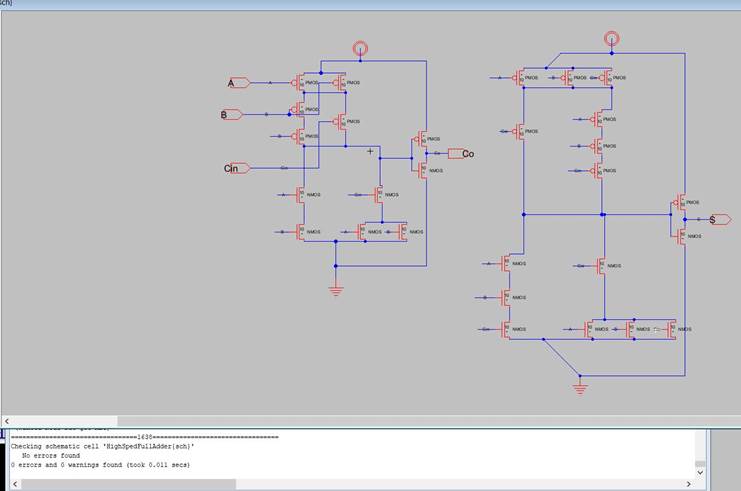Click the Cin input pin
The width and height of the screenshot is (741, 491).
click(235, 168)
